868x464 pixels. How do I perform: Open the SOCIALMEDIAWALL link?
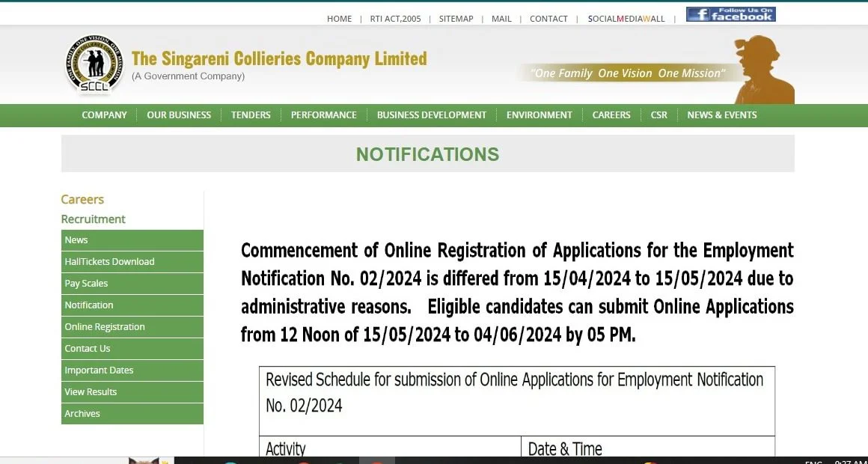pos(626,19)
